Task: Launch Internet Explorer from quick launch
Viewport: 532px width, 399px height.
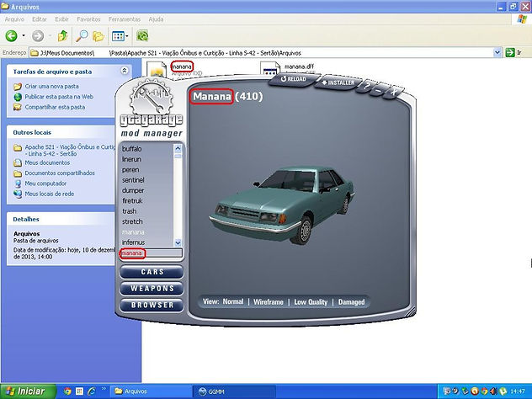Action: click(x=92, y=391)
